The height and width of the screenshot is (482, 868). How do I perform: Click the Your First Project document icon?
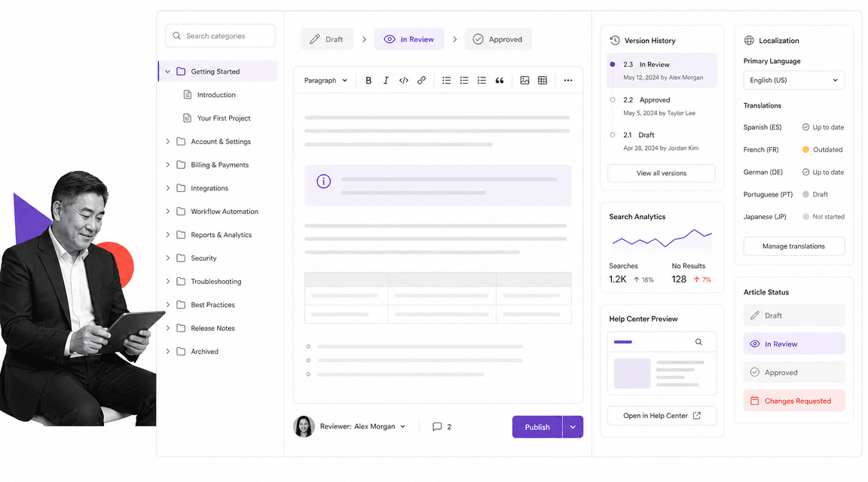(x=187, y=118)
